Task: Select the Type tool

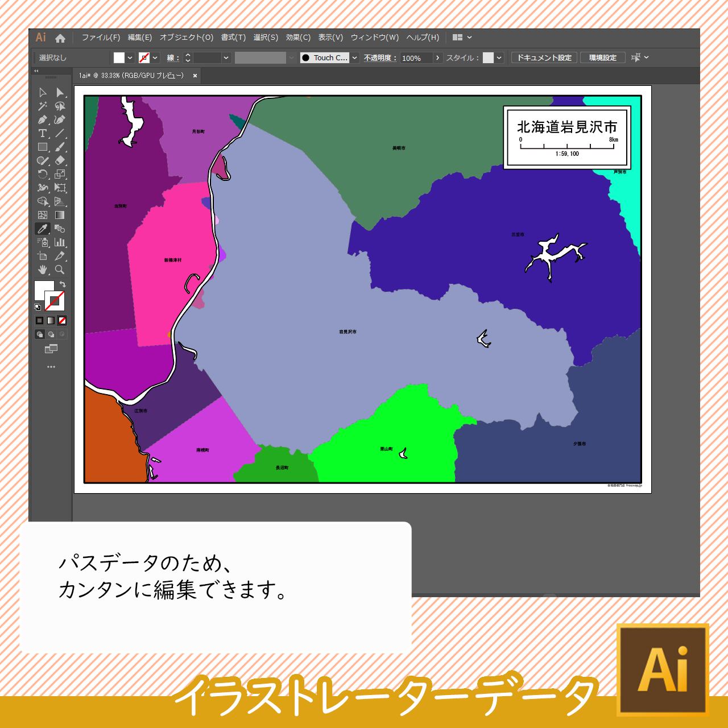Action: (x=43, y=133)
